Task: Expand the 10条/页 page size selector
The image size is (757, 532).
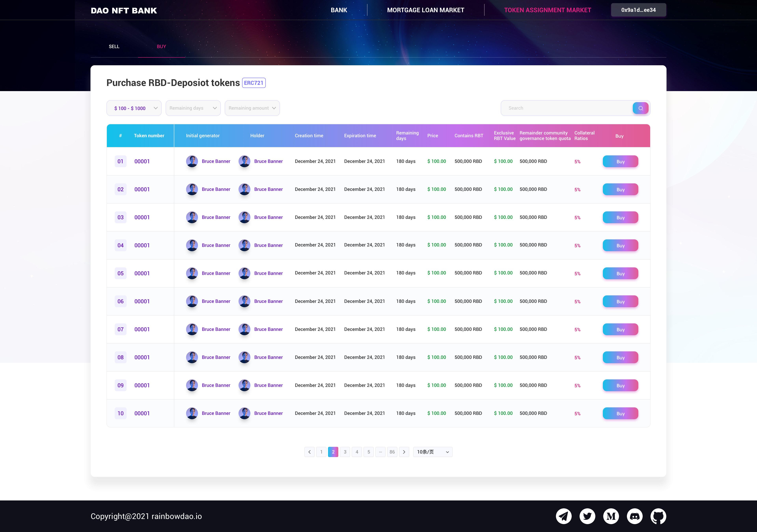Action: coord(433,452)
